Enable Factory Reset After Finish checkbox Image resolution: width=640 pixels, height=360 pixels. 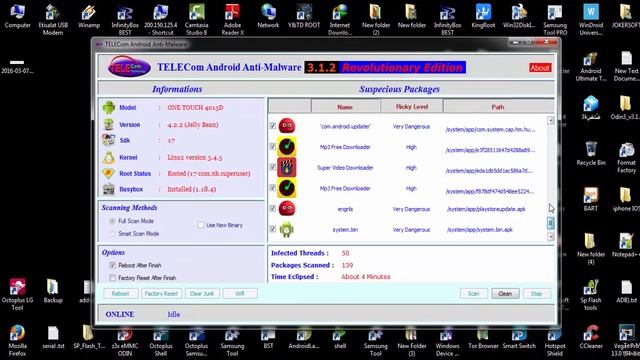click(113, 278)
